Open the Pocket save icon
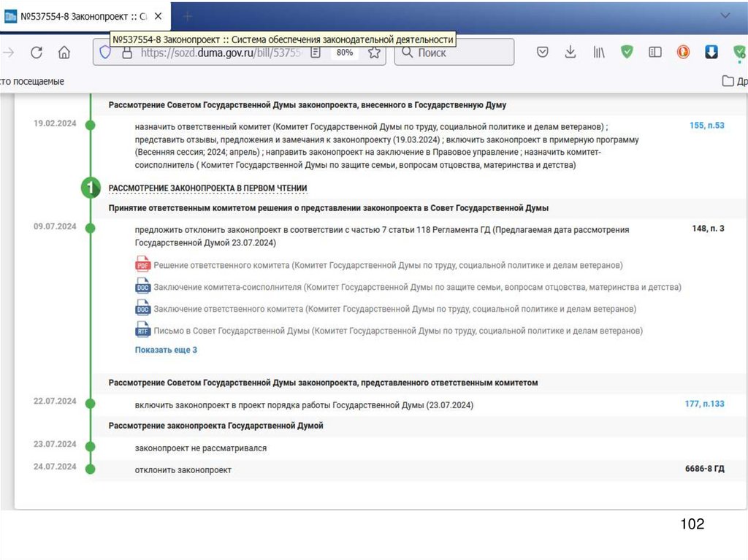 (x=543, y=52)
